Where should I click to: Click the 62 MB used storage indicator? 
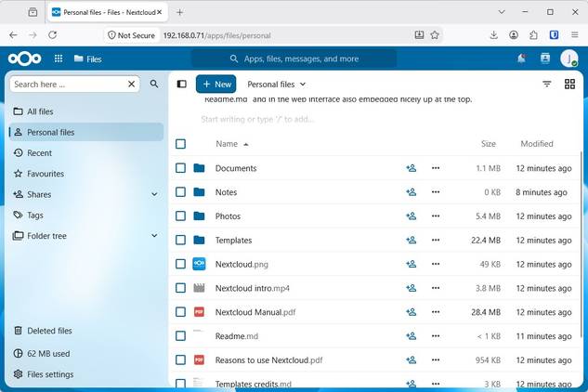86,353
